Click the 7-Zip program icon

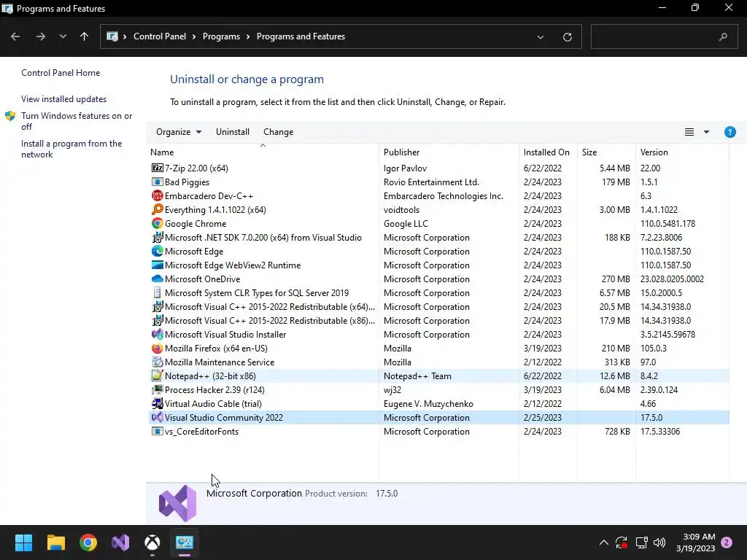coord(157,168)
